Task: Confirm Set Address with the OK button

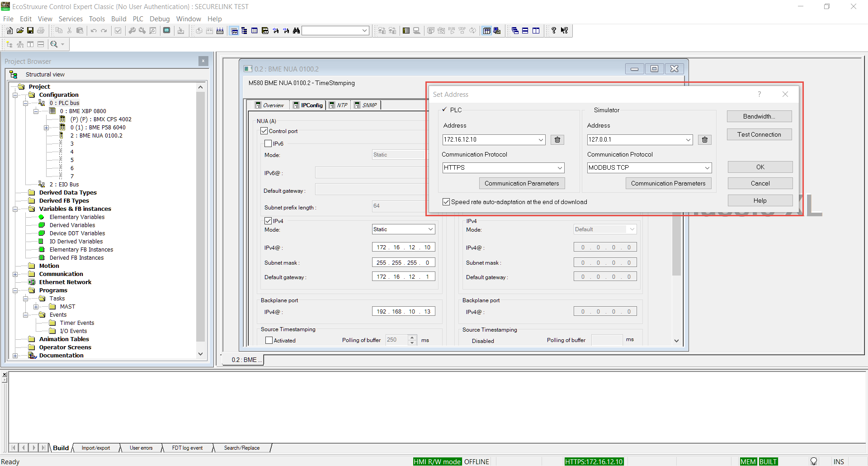Action: 760,167
